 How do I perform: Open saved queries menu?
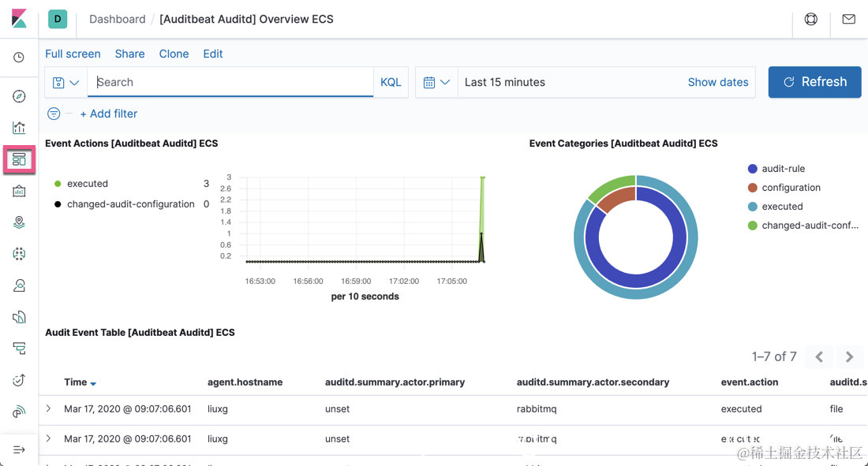point(65,83)
